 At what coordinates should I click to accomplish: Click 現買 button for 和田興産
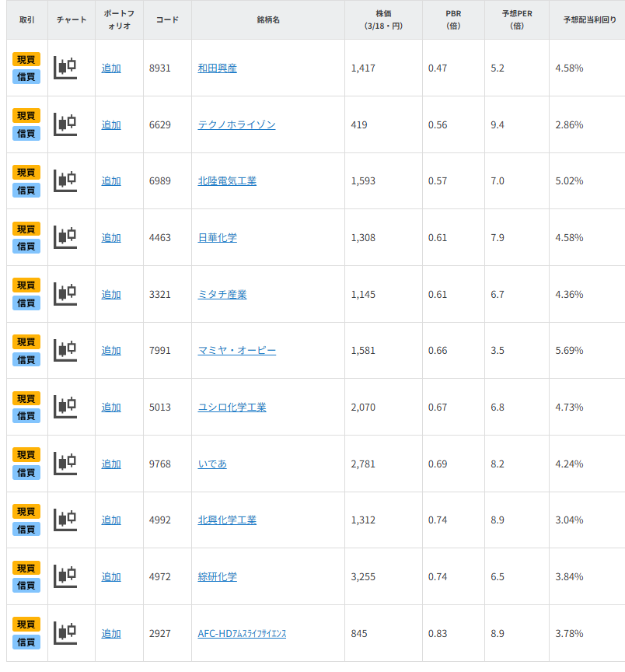(26, 59)
